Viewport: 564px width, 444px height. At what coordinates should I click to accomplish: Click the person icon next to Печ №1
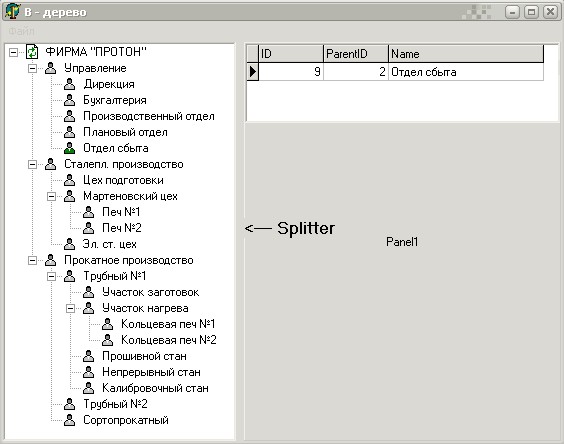88,212
